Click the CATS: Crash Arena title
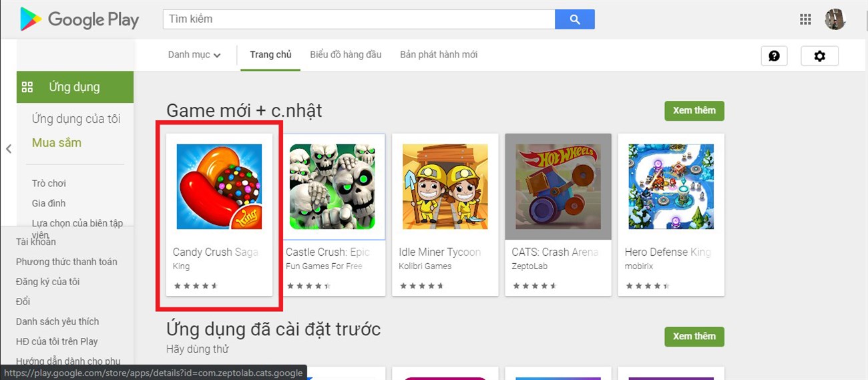The image size is (868, 380). pyautogui.click(x=555, y=252)
